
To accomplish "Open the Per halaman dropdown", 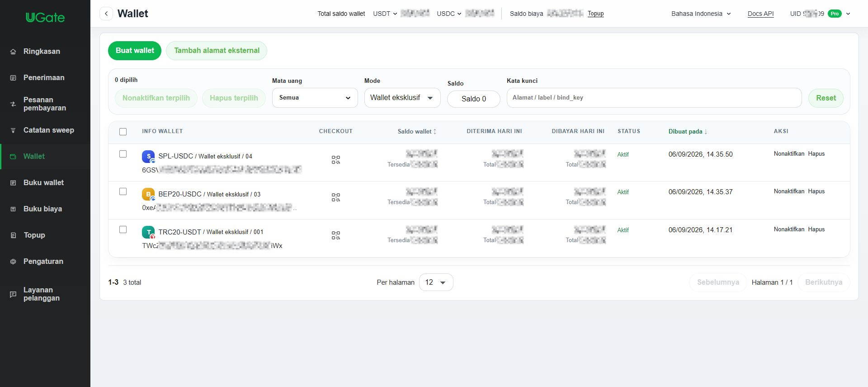I will coord(436,282).
